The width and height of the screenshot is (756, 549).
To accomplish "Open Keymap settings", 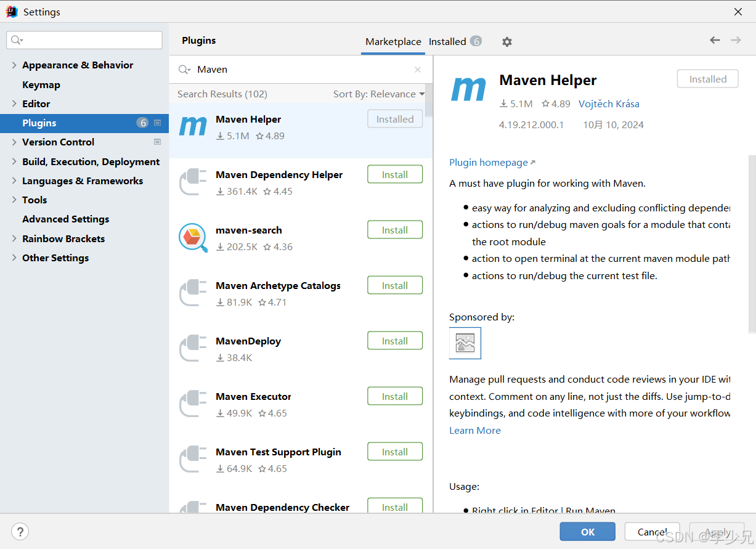I will pos(41,84).
